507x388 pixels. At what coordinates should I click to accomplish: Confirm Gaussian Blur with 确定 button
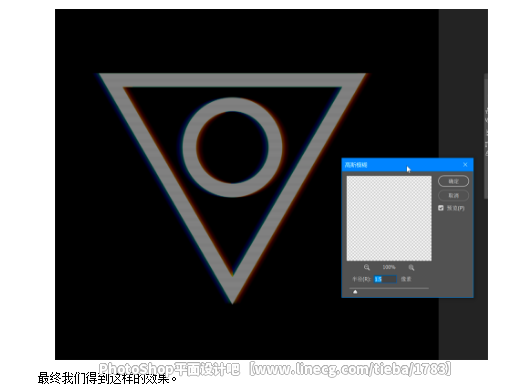pyautogui.click(x=453, y=181)
